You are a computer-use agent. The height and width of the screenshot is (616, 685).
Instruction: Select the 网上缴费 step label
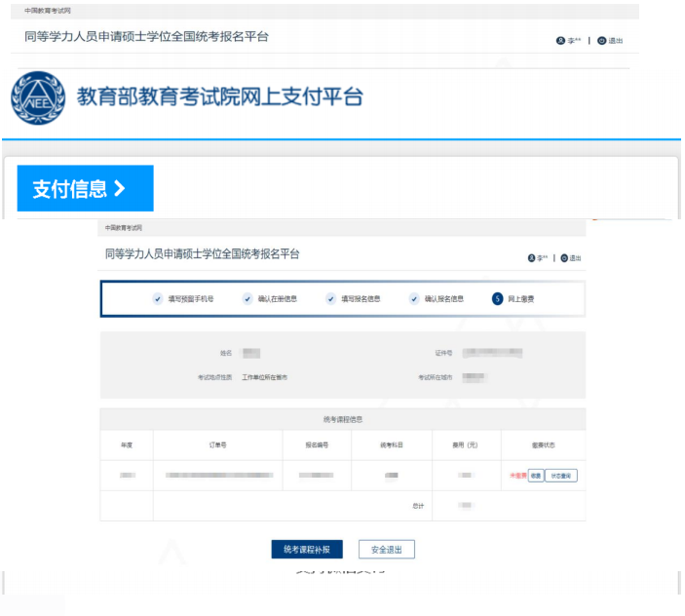point(521,299)
